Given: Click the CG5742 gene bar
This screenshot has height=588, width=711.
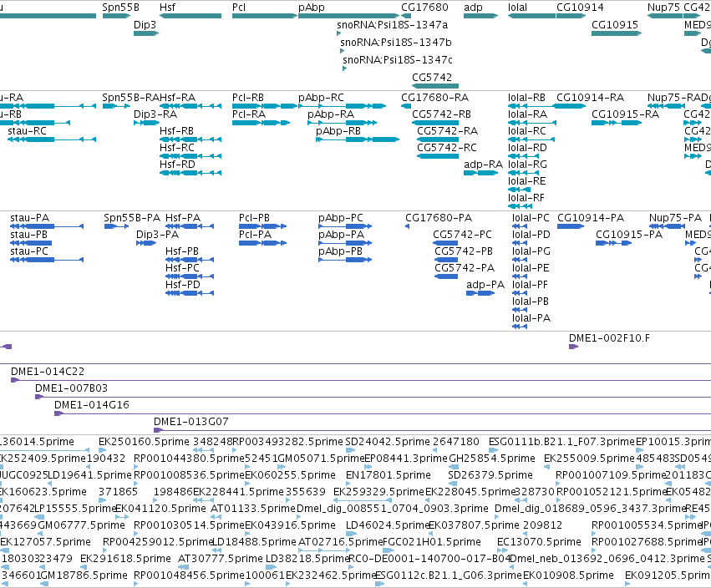Looking at the screenshot, I should click(435, 86).
